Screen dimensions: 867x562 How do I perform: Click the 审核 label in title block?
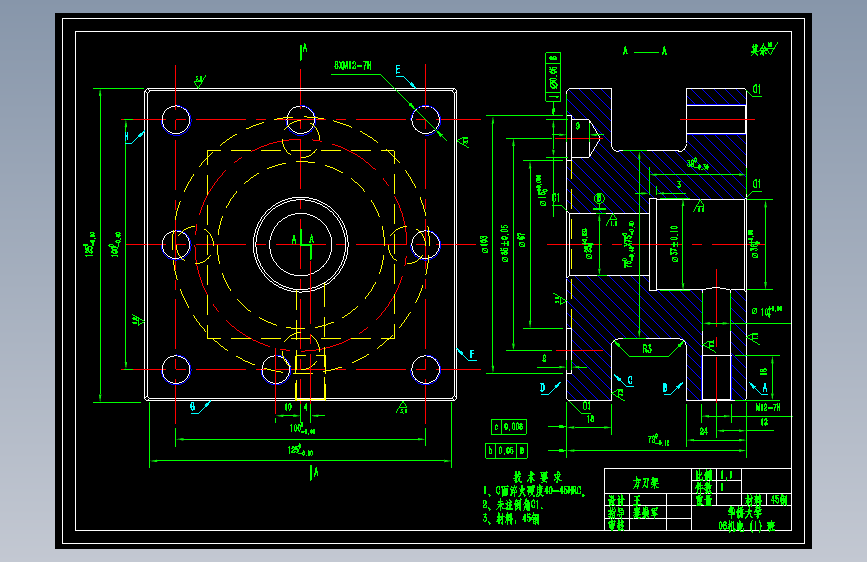pos(617,524)
